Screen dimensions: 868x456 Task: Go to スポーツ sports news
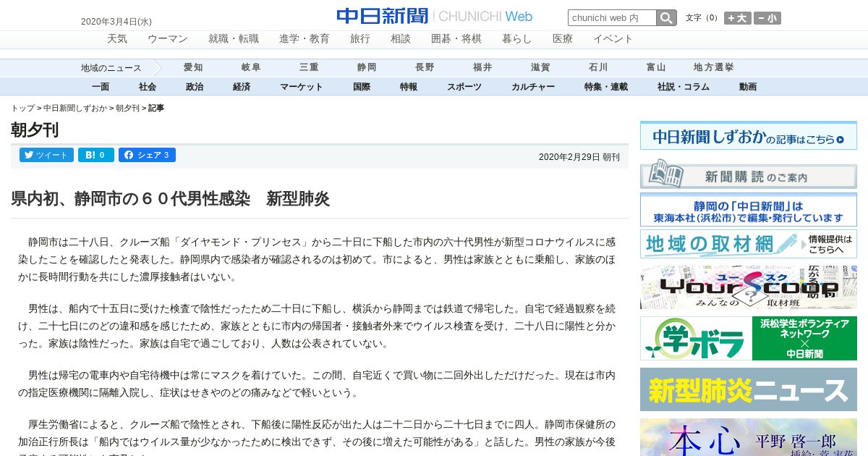click(x=464, y=87)
